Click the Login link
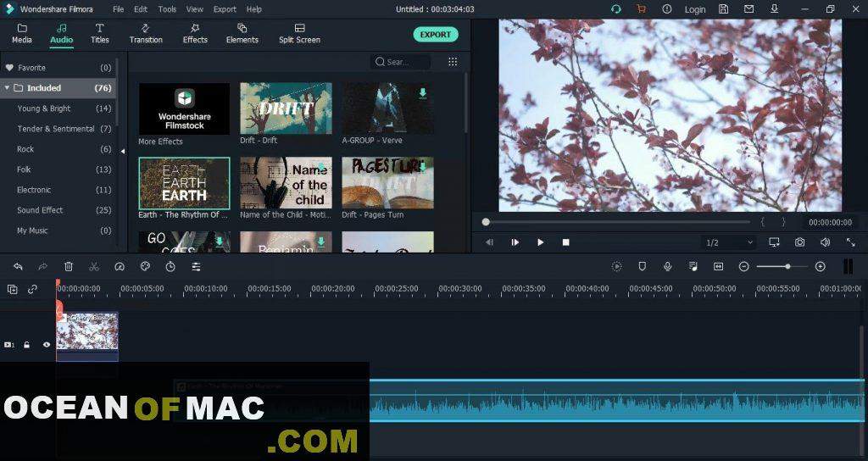The height and width of the screenshot is (461, 868). 695,9
